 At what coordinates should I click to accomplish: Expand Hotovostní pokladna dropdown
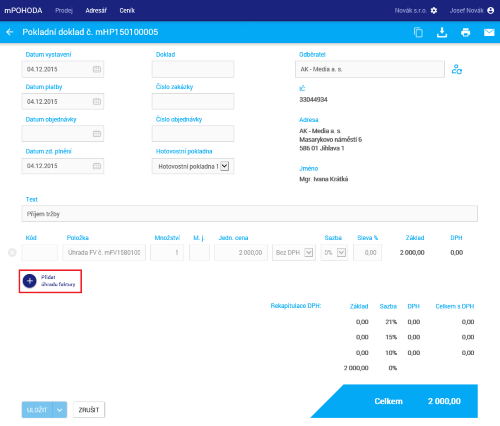[x=225, y=166]
